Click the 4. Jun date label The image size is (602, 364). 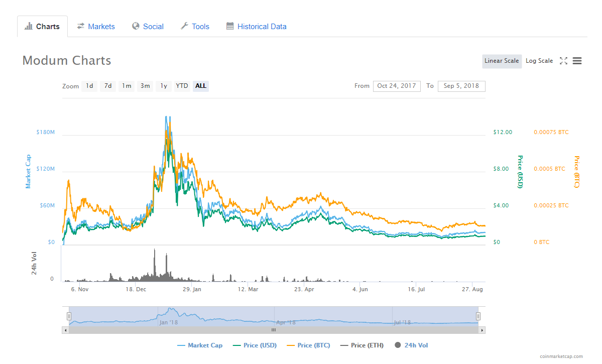tap(360, 289)
